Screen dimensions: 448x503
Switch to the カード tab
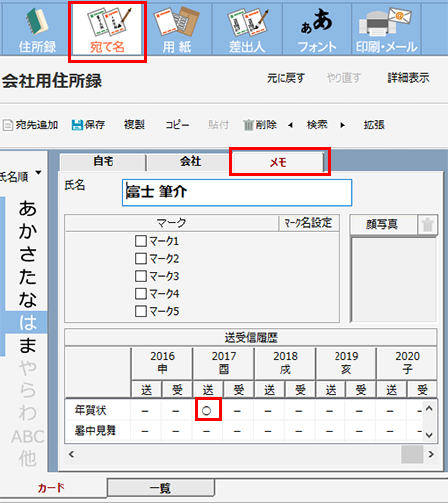tap(51, 488)
